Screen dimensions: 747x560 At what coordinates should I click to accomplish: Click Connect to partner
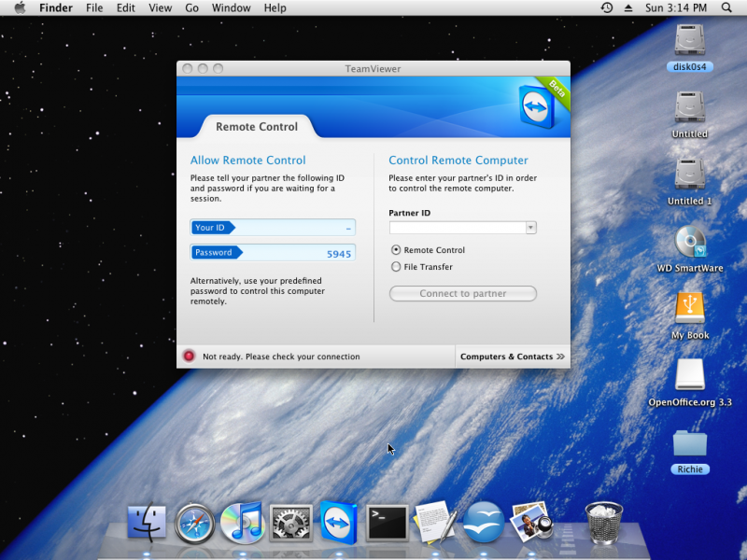pos(462,293)
